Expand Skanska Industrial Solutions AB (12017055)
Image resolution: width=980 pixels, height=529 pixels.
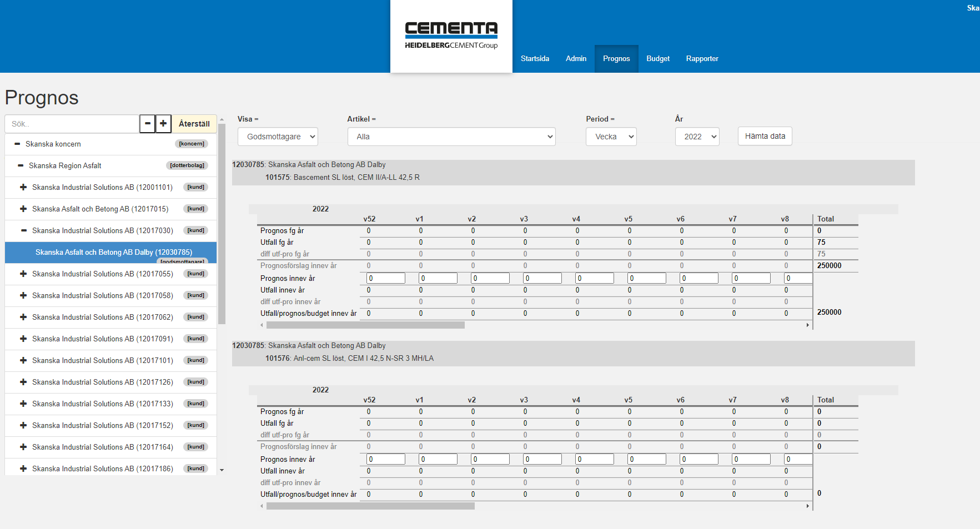pos(23,274)
